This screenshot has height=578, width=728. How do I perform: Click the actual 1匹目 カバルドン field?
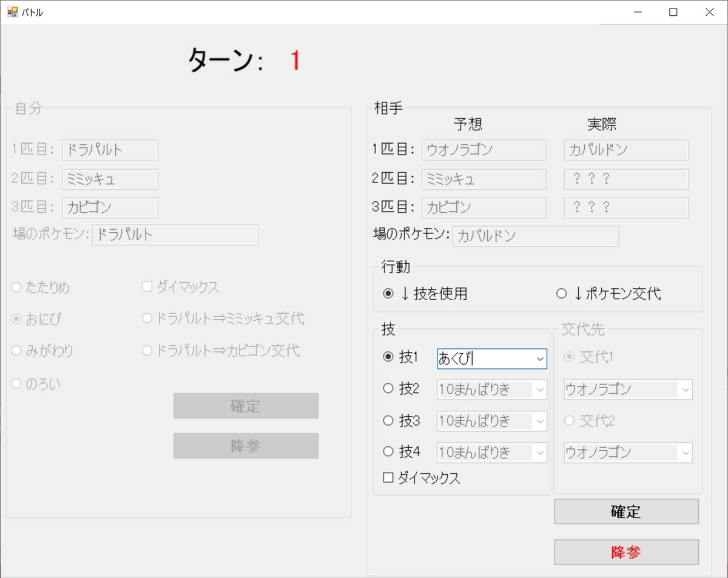(x=626, y=150)
